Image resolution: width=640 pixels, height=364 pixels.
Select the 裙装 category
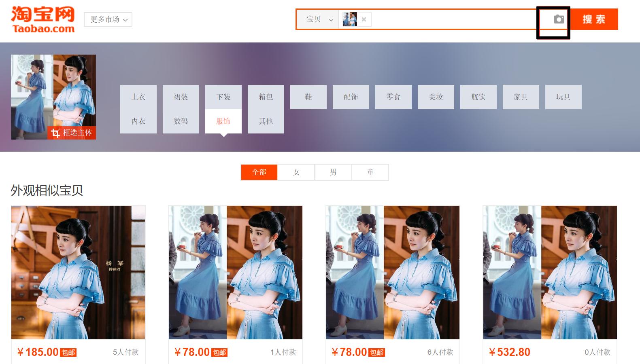tap(181, 97)
